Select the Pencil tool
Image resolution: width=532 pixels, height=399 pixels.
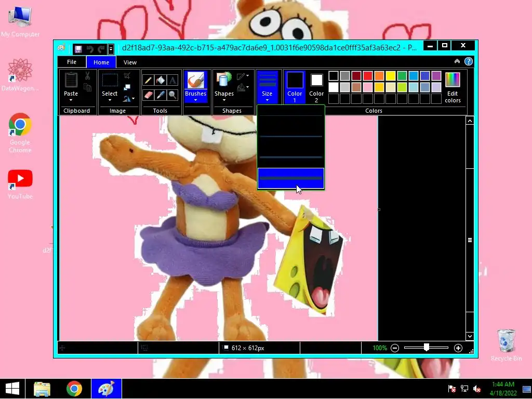point(148,81)
